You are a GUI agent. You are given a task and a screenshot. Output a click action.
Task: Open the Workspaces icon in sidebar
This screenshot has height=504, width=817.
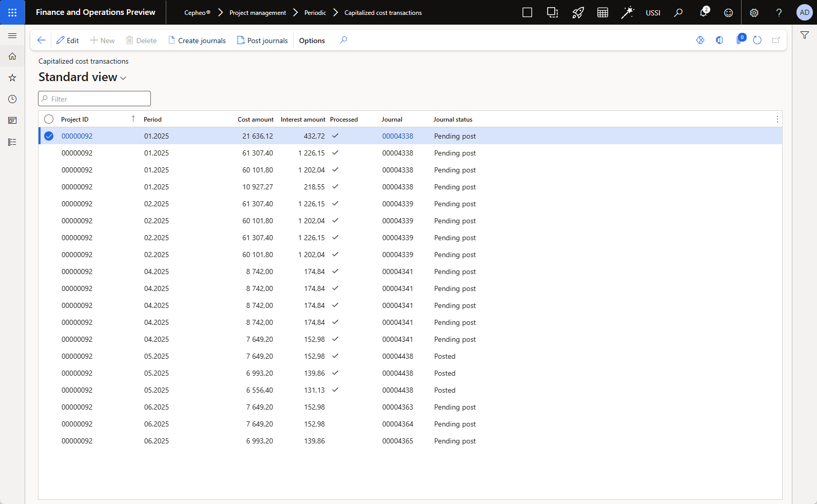[x=12, y=121]
